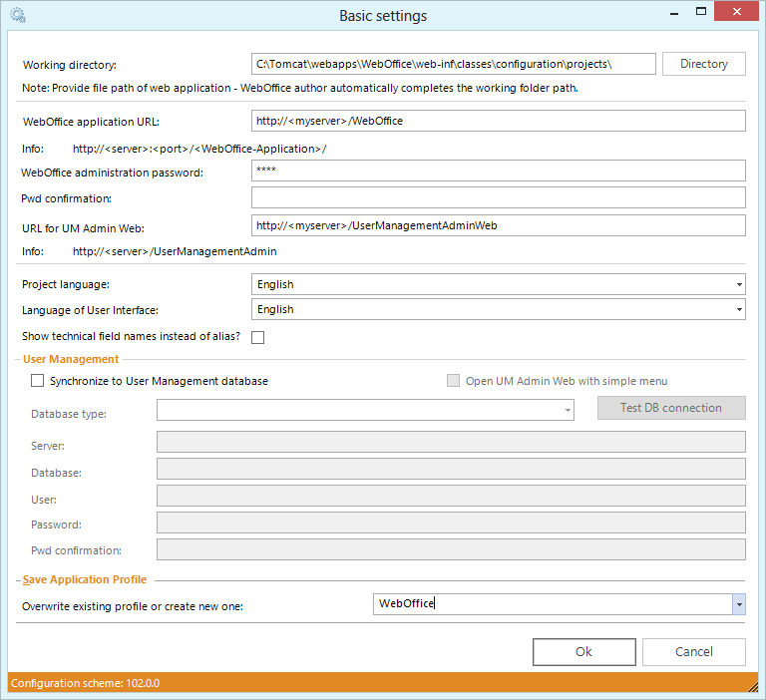Click the URL for UM Admin Web field
The height and width of the screenshot is (700, 766).
click(499, 225)
